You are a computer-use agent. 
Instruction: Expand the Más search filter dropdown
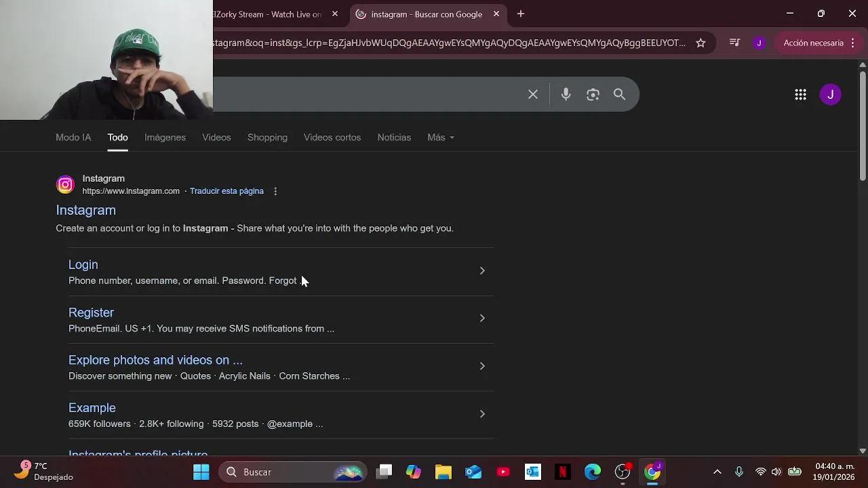point(441,138)
